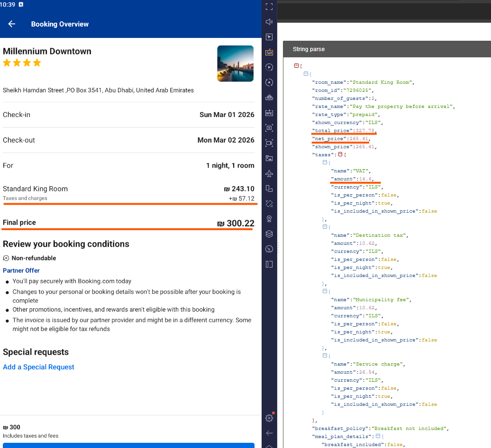The image size is (491, 448).
Task: Open emulator settings gear icon
Action: pos(269,418)
